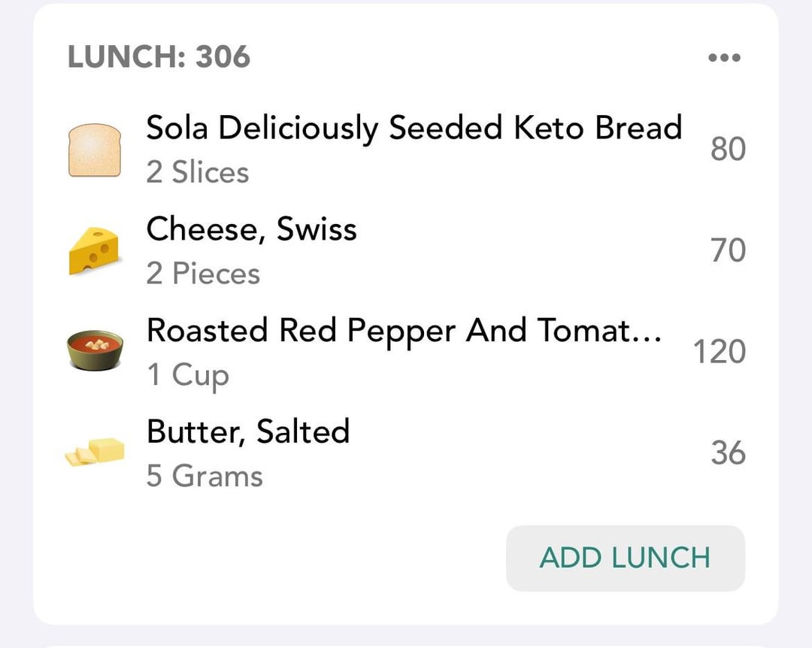Tap the 1 Cup serving size

[x=187, y=375]
